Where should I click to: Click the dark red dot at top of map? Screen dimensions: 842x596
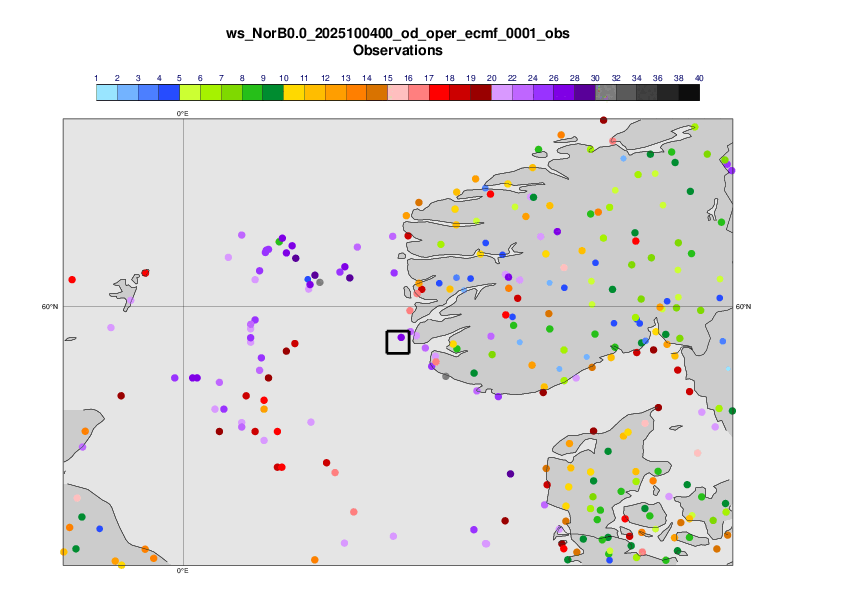[603, 120]
